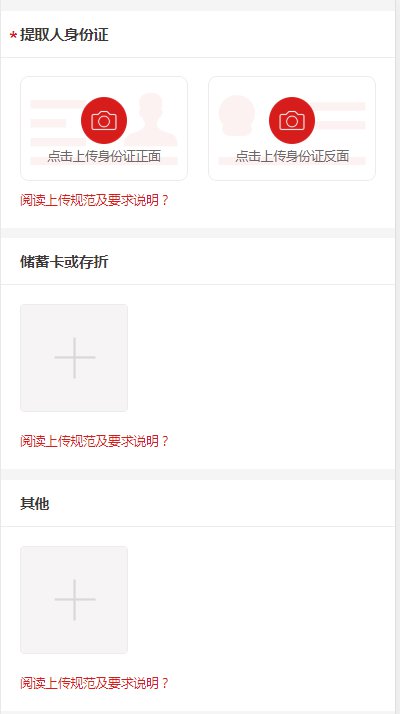The height and width of the screenshot is (714, 400).
Task: Click the striped lines on the front ID placeholder
Action: 55,123
